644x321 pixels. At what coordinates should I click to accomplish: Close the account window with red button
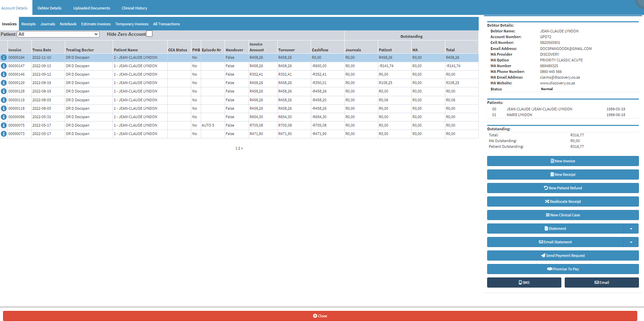[x=320, y=316]
